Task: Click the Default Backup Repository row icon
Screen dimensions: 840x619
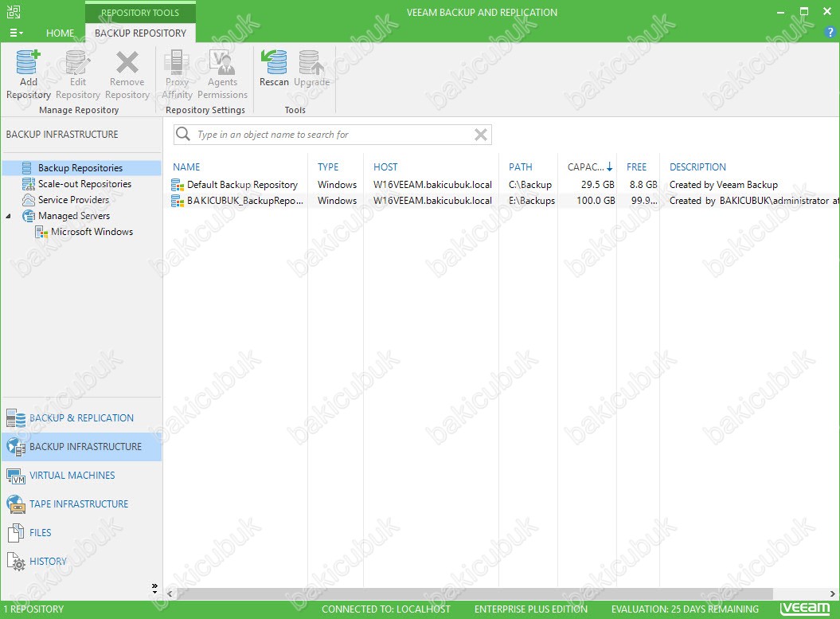Action: point(178,185)
